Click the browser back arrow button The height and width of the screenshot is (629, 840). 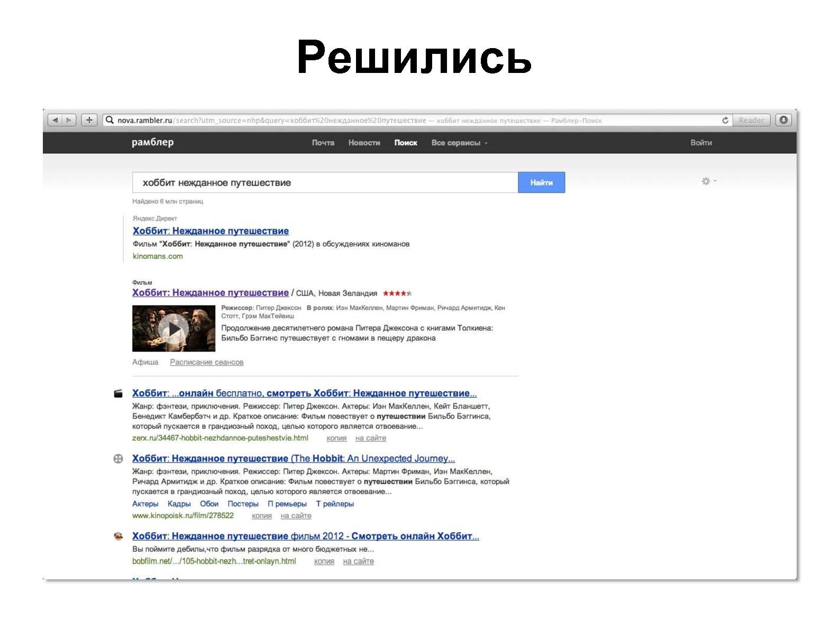(55, 121)
